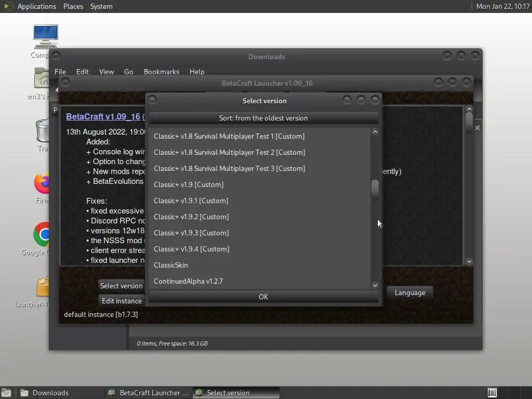This screenshot has height=399, width=532.
Task: Open File menu in Downloads window
Action: tap(60, 72)
